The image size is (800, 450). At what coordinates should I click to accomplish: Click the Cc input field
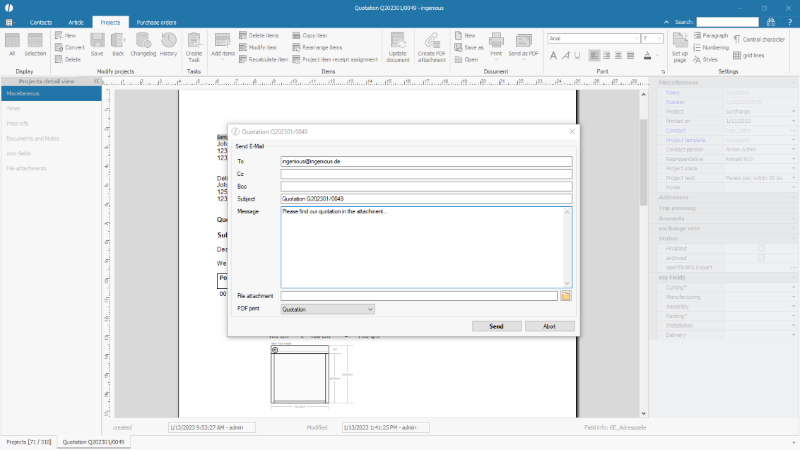(x=426, y=174)
